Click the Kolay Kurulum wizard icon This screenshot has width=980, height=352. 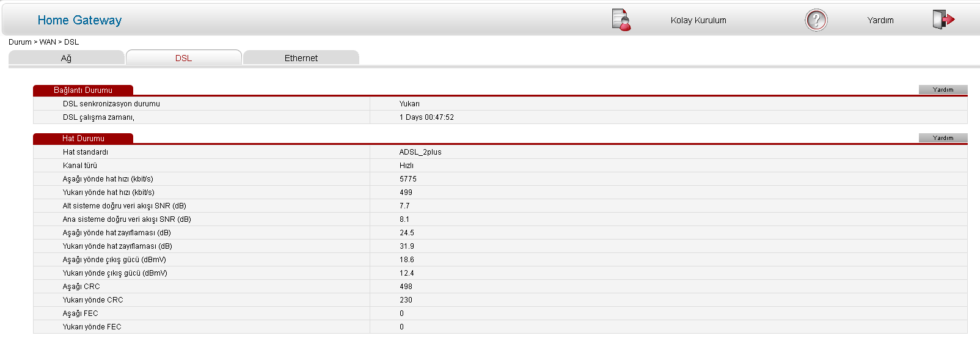pos(621,20)
